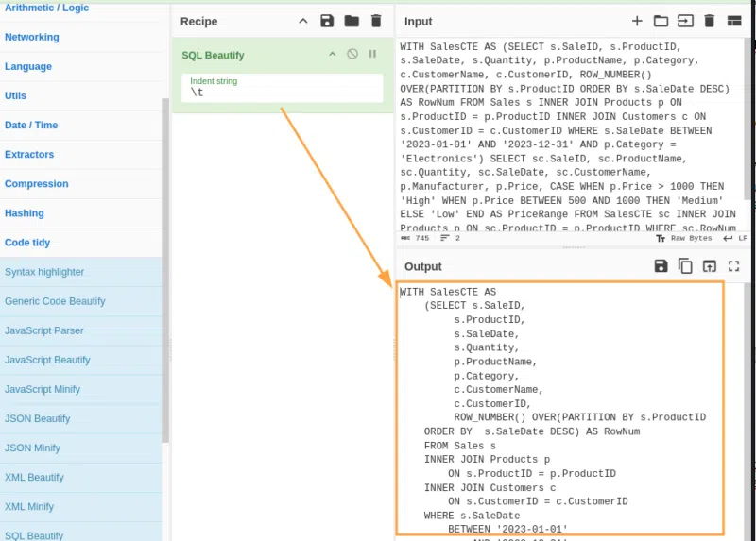Screen dimensions: 756x541
Task: Maximise the Output pane
Action: [733, 266]
